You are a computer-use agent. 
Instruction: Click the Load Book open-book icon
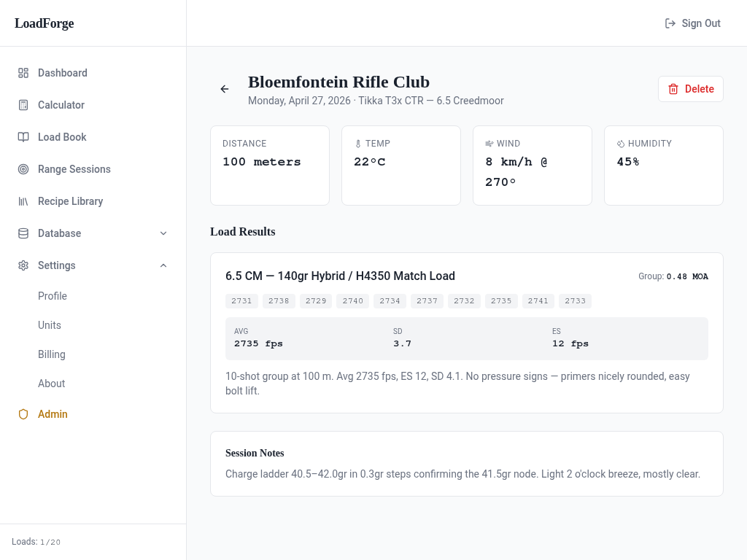click(x=23, y=137)
